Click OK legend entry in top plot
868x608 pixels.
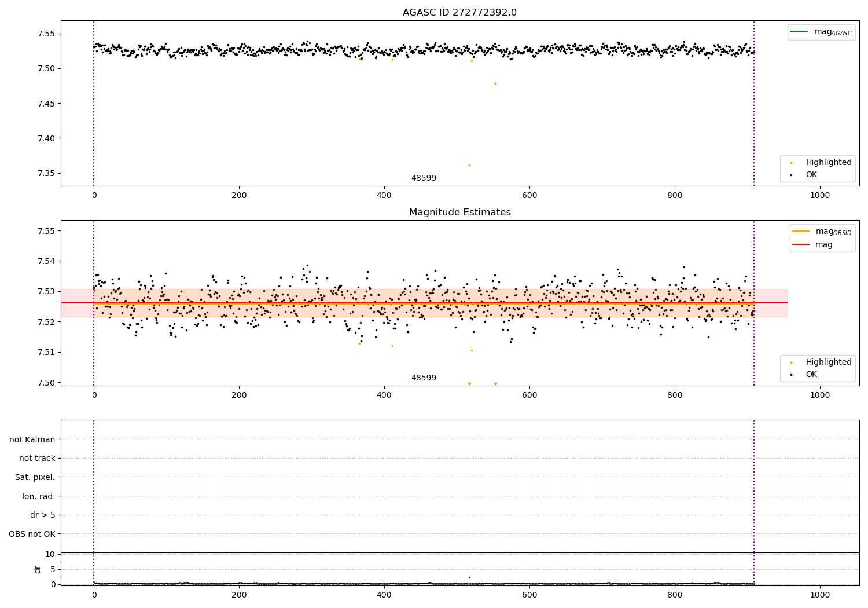pos(804,175)
